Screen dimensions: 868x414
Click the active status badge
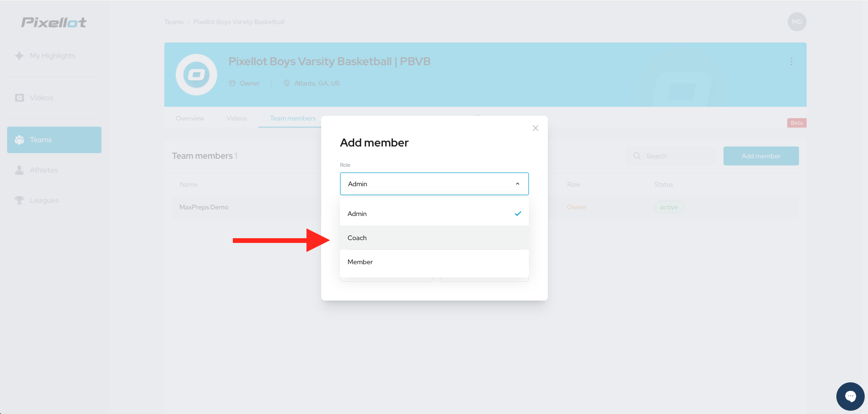669,207
